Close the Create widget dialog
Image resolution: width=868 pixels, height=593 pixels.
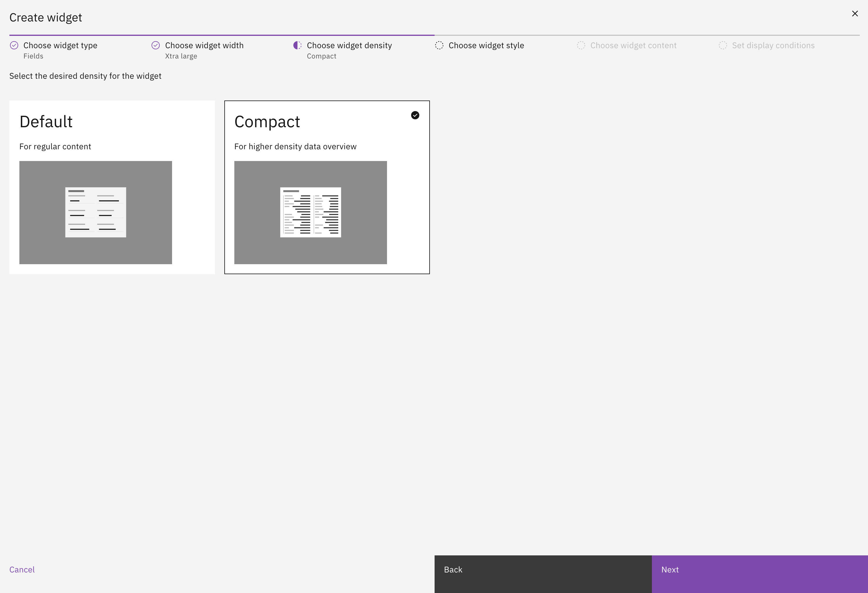[x=854, y=14]
